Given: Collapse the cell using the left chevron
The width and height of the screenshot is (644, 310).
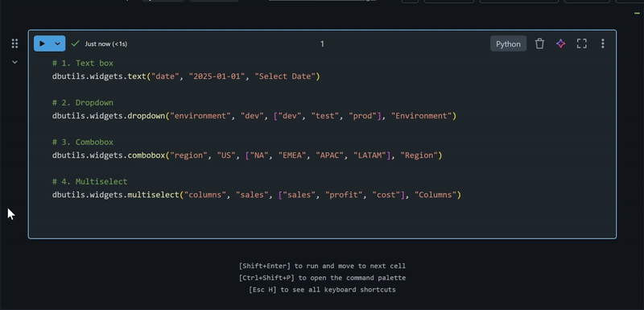Looking at the screenshot, I should [x=14, y=62].
